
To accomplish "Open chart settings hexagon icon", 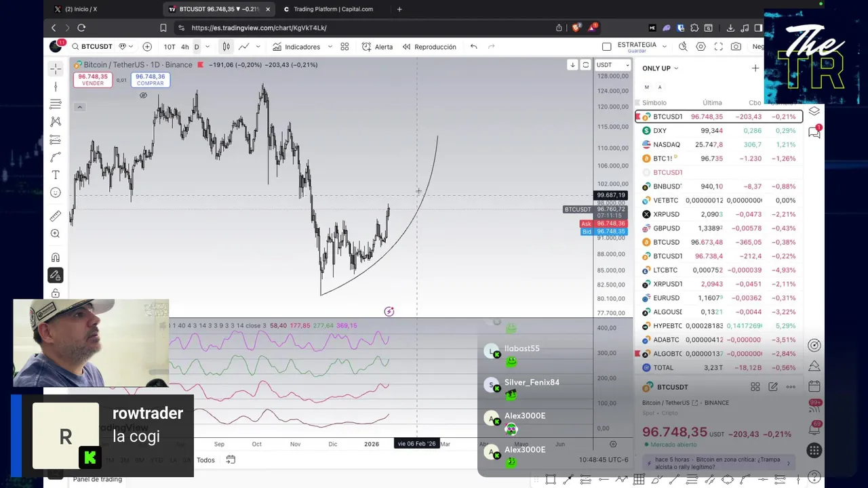I will (x=701, y=47).
